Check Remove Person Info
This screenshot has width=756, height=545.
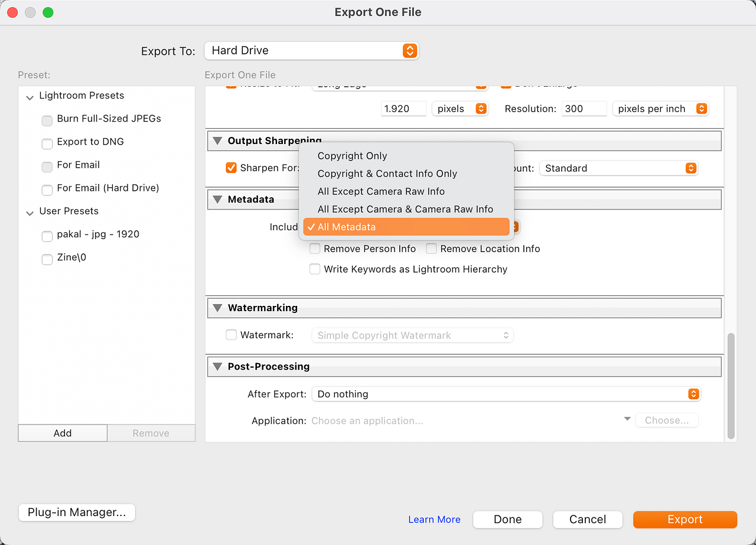pyautogui.click(x=315, y=249)
